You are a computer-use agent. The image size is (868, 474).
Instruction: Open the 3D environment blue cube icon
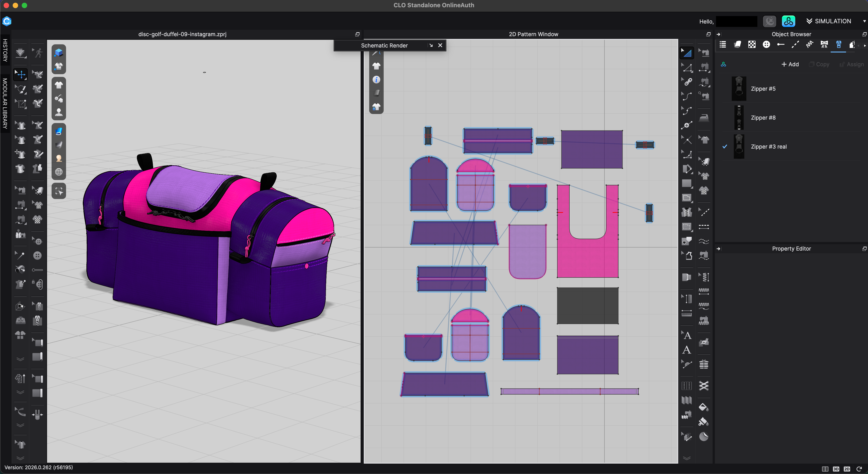point(59,52)
